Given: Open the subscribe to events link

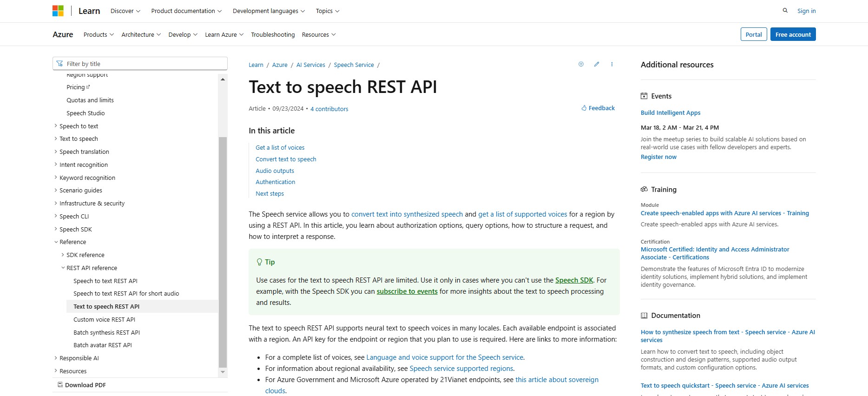Looking at the screenshot, I should (407, 291).
